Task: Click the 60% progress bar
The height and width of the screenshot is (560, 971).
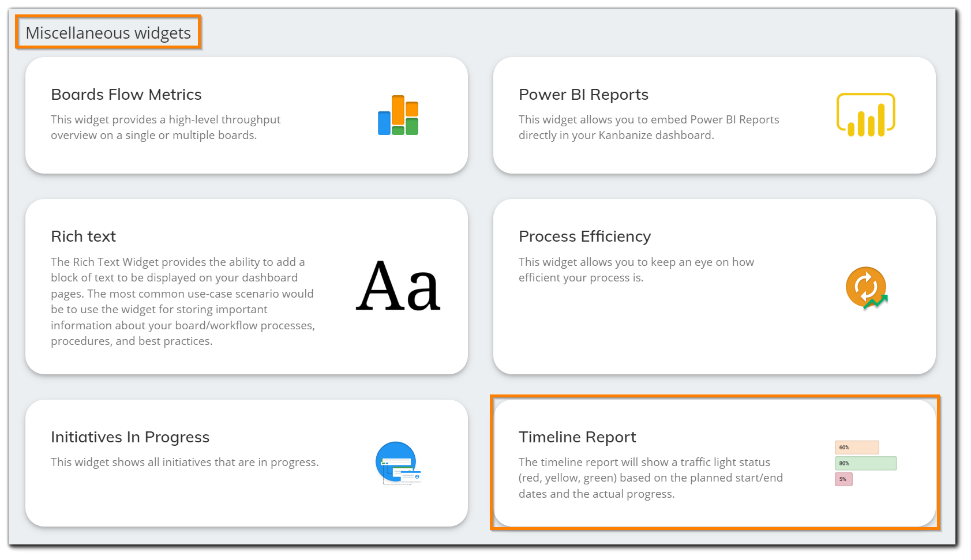Action: click(x=857, y=447)
